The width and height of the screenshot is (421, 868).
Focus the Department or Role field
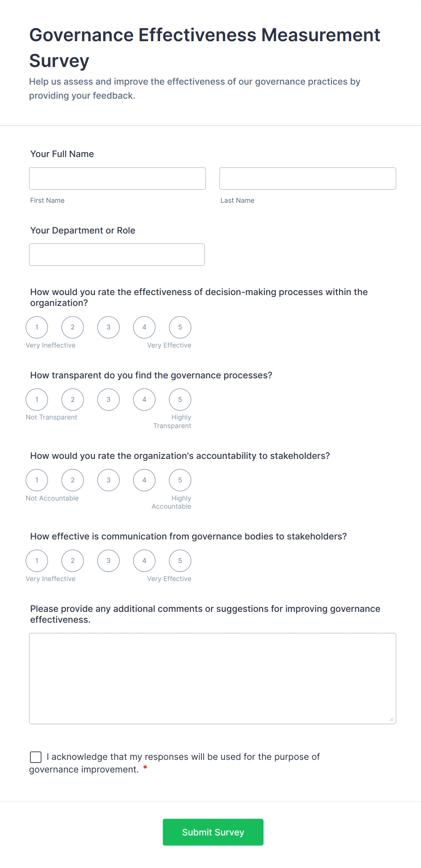click(117, 254)
